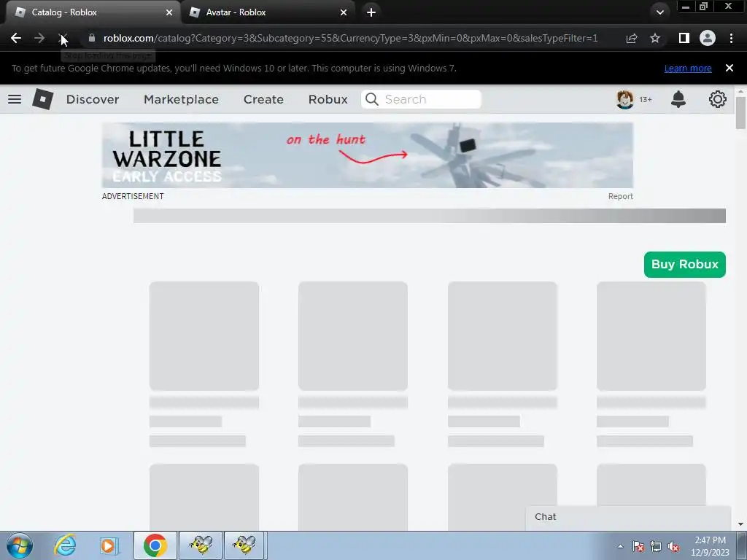Go back using the browser back arrow
The width and height of the screenshot is (747, 560).
pos(16,38)
